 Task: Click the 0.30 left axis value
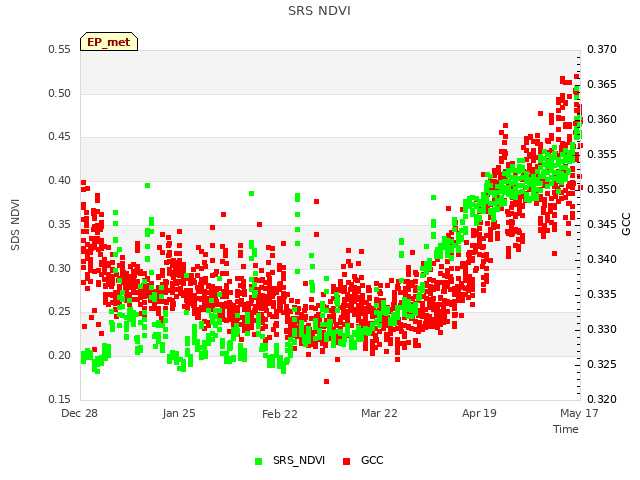(x=59, y=269)
